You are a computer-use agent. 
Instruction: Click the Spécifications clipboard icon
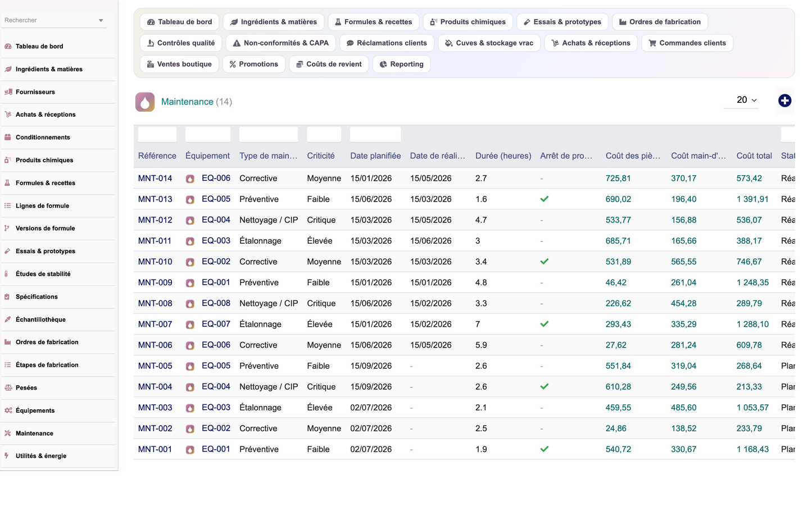[x=8, y=296]
